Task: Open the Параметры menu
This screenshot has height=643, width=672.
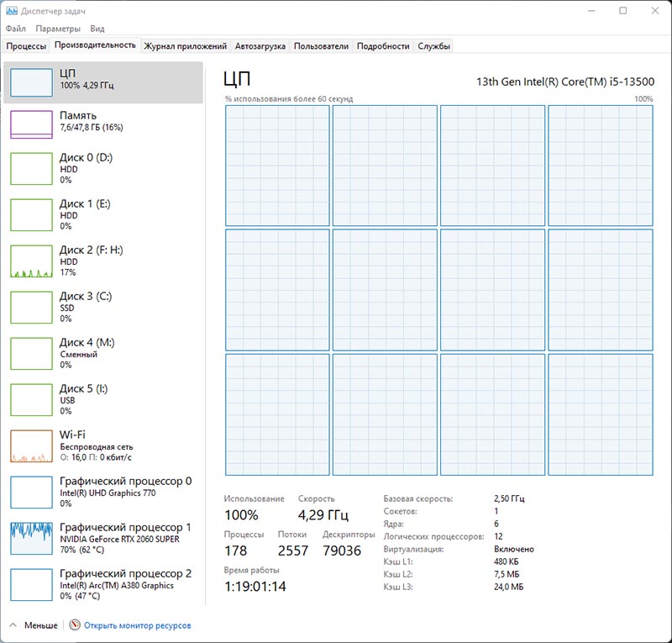Action: pyautogui.click(x=58, y=29)
